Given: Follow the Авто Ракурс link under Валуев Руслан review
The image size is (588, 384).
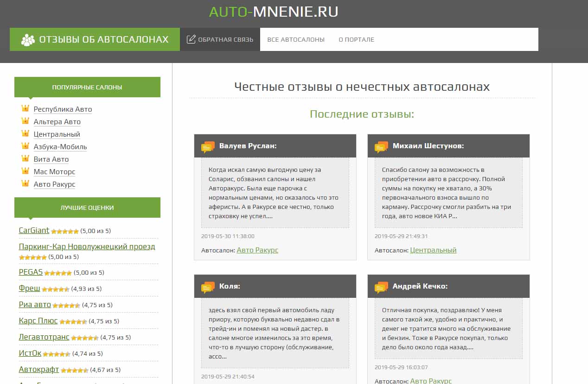Looking at the screenshot, I should pyautogui.click(x=257, y=250).
